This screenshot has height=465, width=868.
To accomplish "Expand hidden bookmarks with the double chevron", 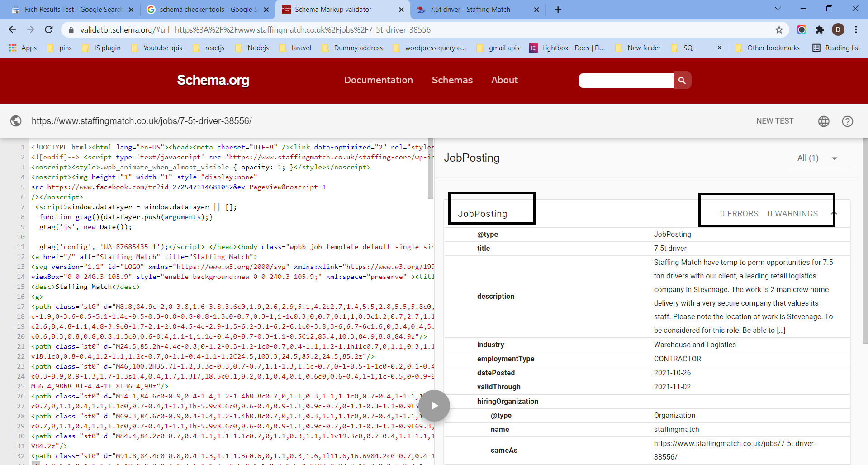I will point(719,48).
